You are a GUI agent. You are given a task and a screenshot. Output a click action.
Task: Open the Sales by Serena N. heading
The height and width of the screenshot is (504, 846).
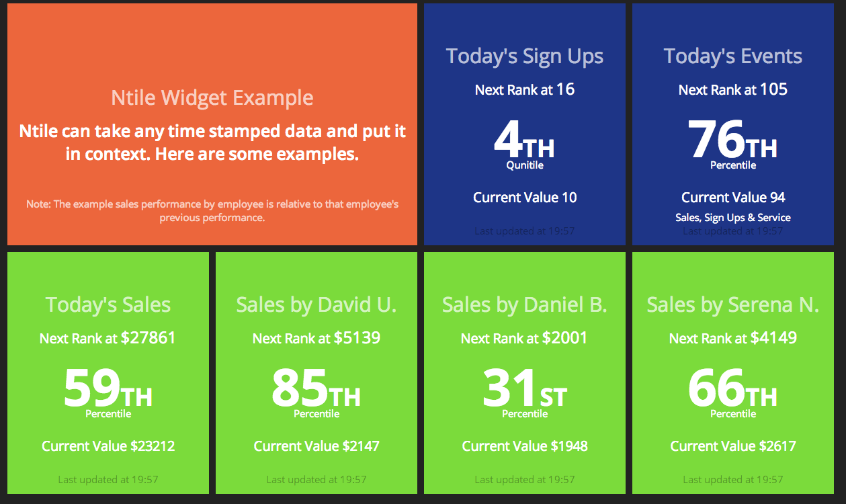(x=733, y=305)
